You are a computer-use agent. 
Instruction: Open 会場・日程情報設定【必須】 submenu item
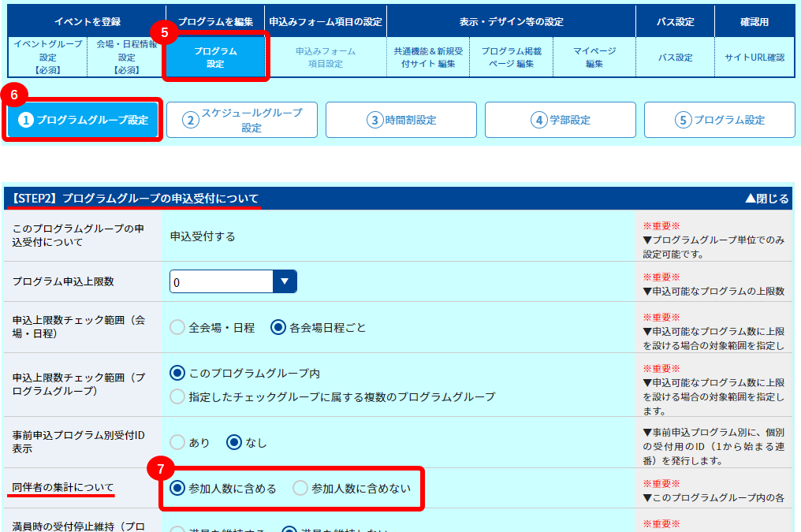pos(126,57)
